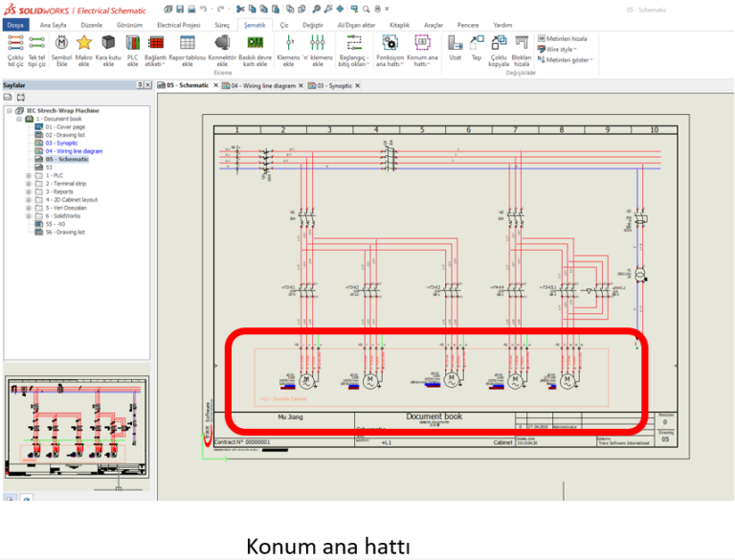Click the Klemens ekle icon
The width and height of the screenshot is (735, 560).
tap(288, 48)
